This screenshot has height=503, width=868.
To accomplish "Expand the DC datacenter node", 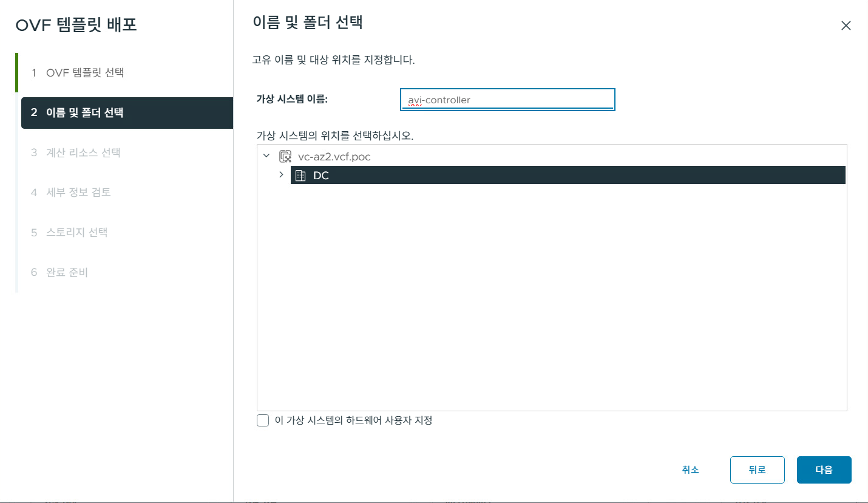I will click(281, 175).
